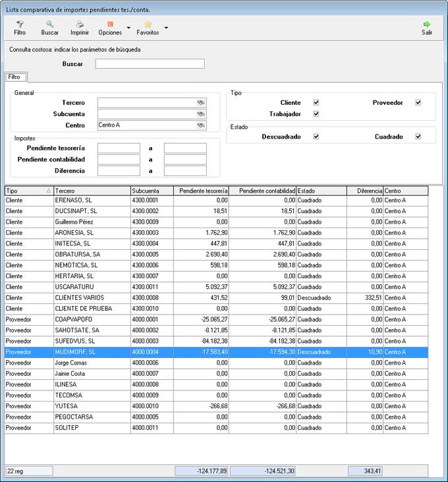Select the CLIENTE DE PRUEBA row
Image resolution: width=448 pixels, height=482 pixels.
pos(216,309)
